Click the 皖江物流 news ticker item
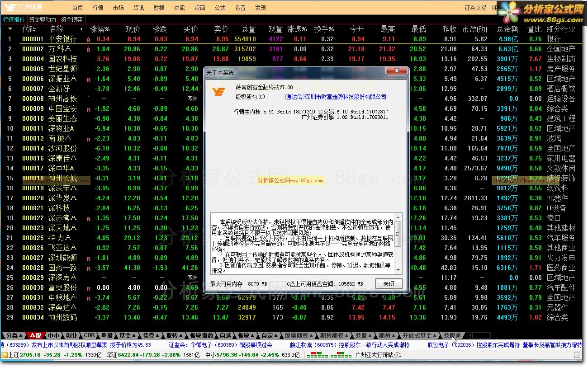The image size is (588, 367). coord(350,345)
